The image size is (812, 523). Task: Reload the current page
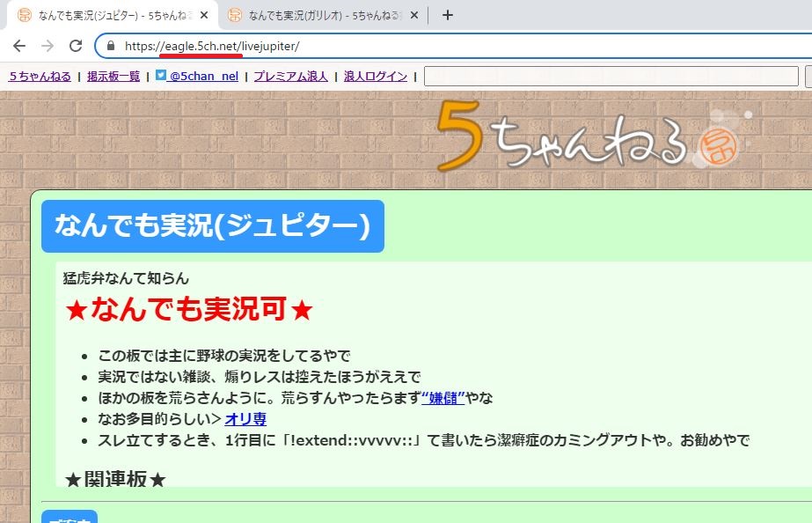(76, 47)
